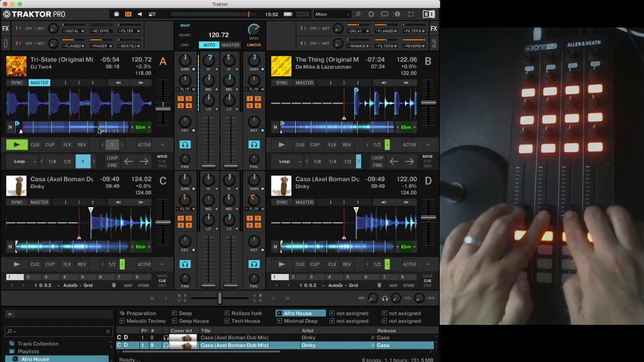
Task: Open PHASER effect dropdown in FX 3
Action: [x=101, y=46]
